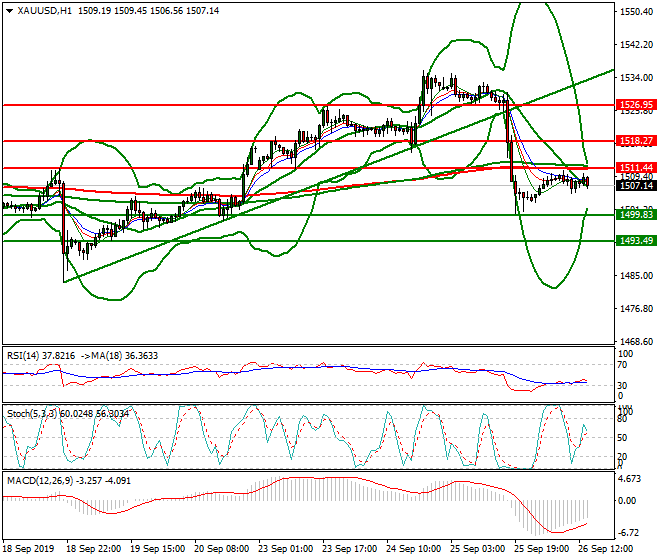Click the 24 Sep 10:00 time axis label
The height and width of the screenshot is (560, 660).
click(414, 549)
